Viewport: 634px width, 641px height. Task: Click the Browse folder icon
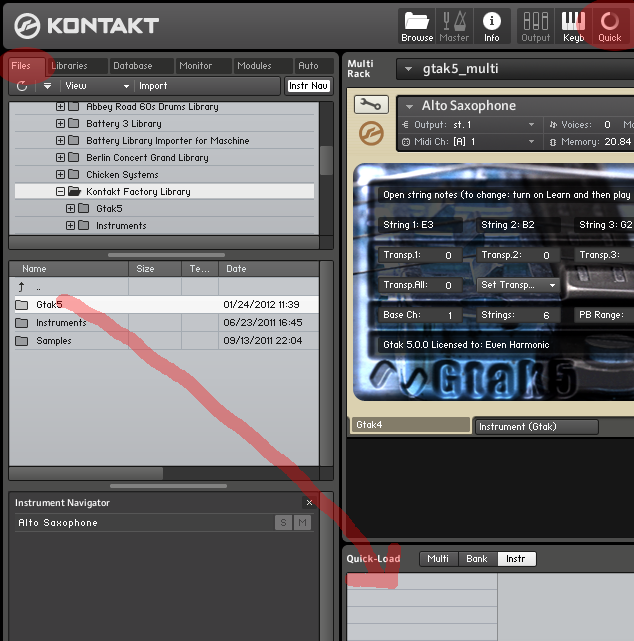click(x=417, y=25)
